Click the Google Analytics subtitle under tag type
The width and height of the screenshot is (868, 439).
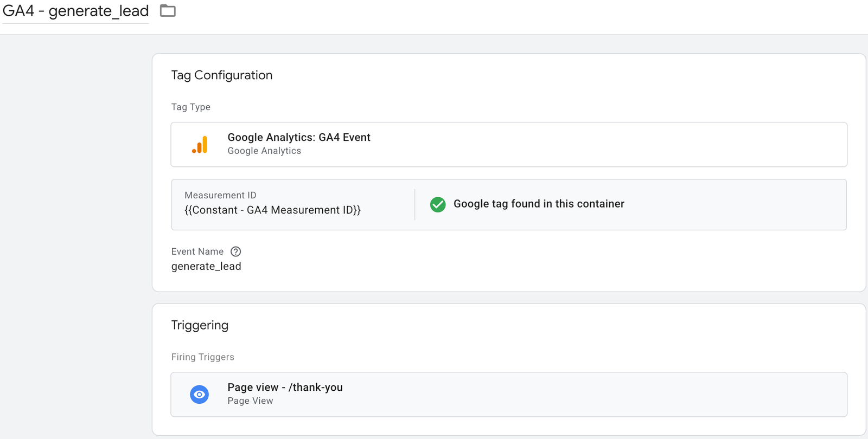pos(264,151)
